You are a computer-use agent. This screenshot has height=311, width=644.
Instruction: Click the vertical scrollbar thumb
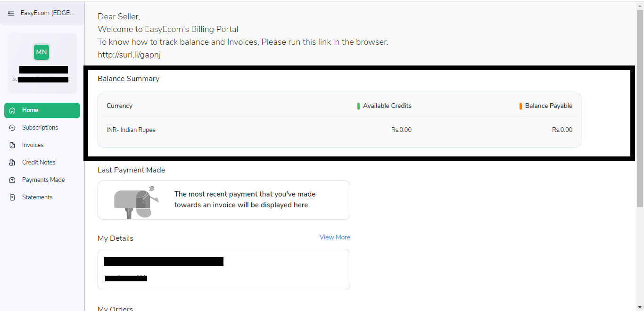[x=640, y=108]
